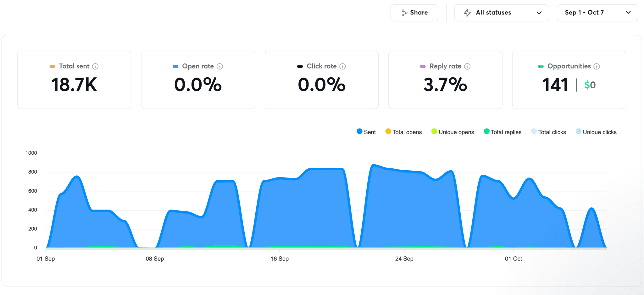Click the info icon beside Opportunities
644x295 pixels.
597,66
